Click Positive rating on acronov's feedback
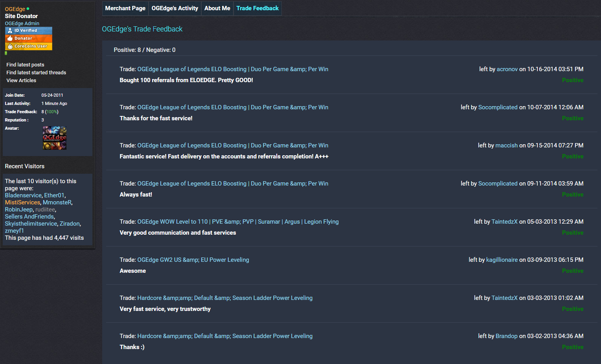This screenshot has height=364, width=601. (573, 80)
